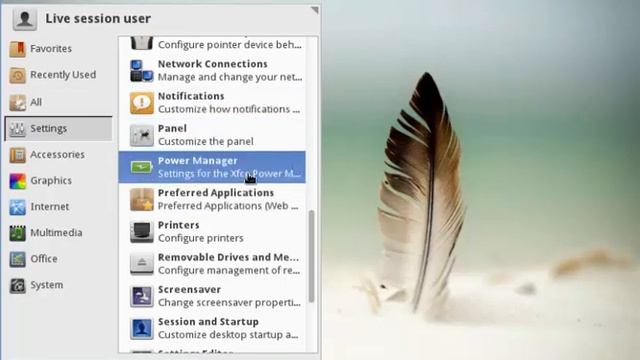Open Power Manager settings entry
Viewport: 640px width, 360px height.
pyautogui.click(x=212, y=167)
